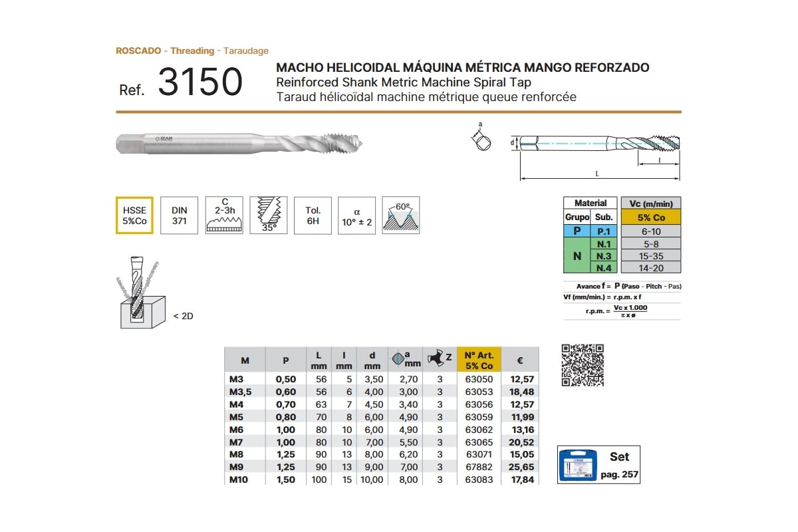Click the M3 row label
798x532 pixels.
(x=237, y=379)
